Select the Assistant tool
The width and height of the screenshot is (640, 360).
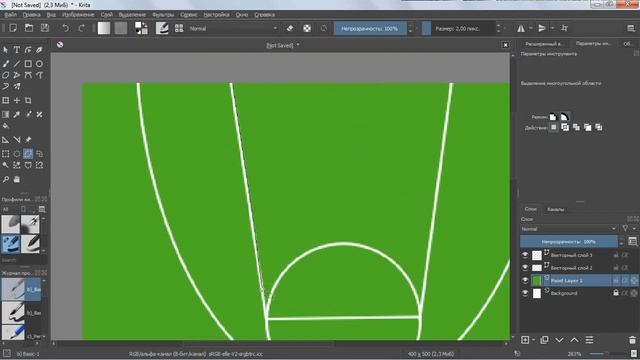(x=6, y=140)
